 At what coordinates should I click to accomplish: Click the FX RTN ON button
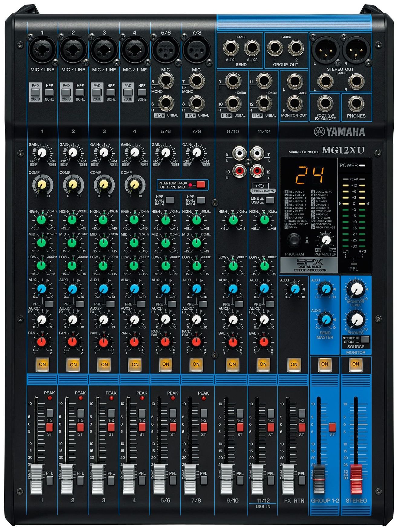(x=294, y=364)
